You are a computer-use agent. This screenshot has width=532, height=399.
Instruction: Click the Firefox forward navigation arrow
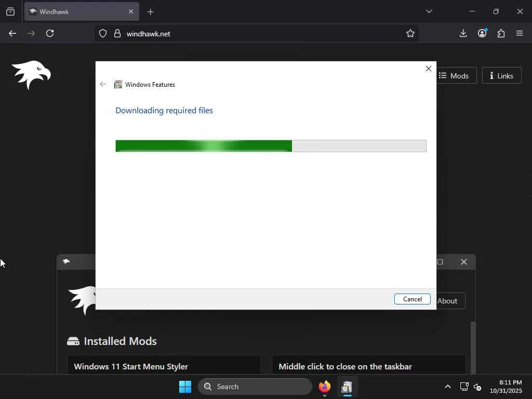[x=31, y=33]
